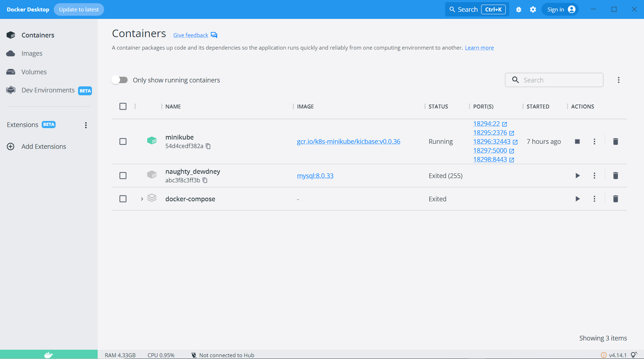Sort by the STARTED column header

pos(538,107)
